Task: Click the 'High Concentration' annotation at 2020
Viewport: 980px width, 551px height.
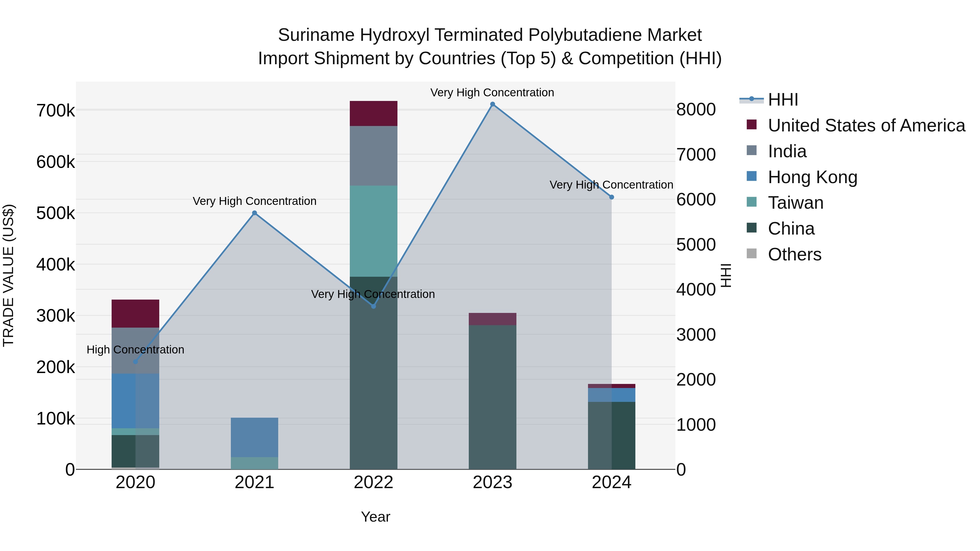Action: [136, 350]
